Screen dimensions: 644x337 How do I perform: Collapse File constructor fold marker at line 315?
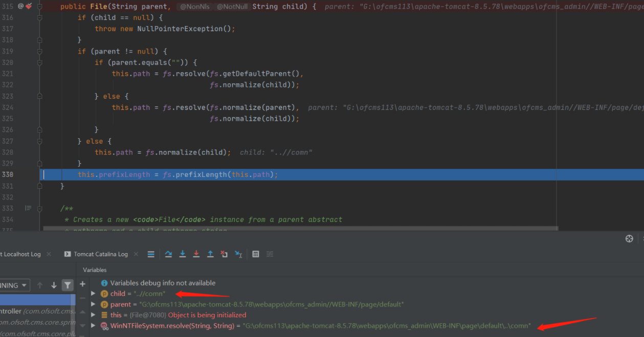[40, 6]
